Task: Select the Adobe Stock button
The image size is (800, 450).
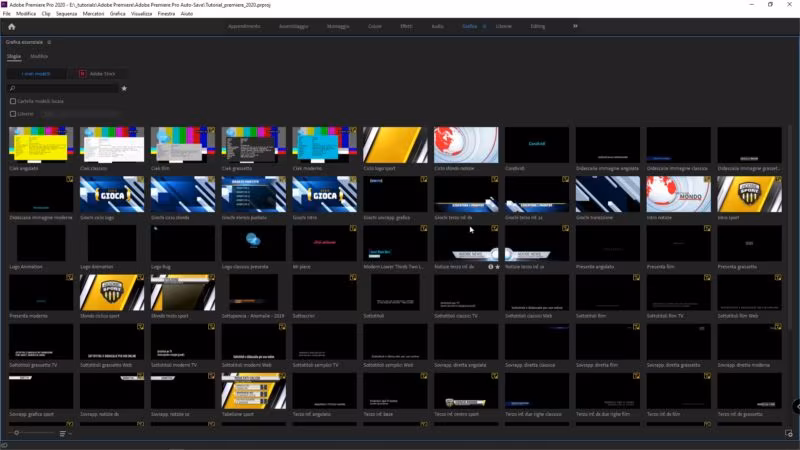Action: (x=97, y=74)
